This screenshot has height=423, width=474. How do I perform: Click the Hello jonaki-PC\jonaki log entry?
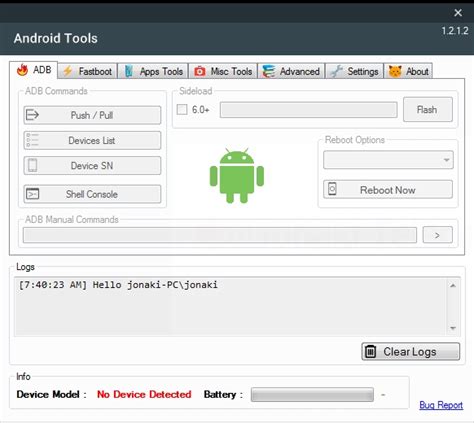(x=118, y=285)
